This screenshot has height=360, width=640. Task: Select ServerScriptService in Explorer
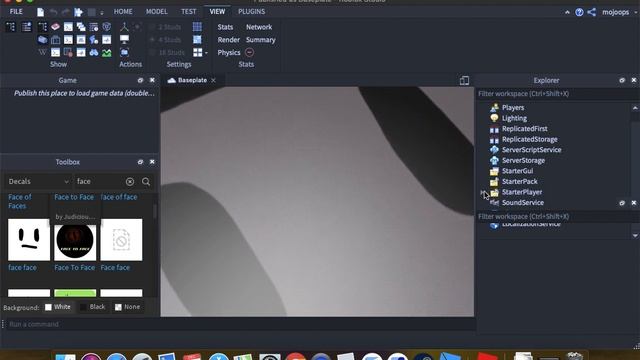pyautogui.click(x=531, y=150)
